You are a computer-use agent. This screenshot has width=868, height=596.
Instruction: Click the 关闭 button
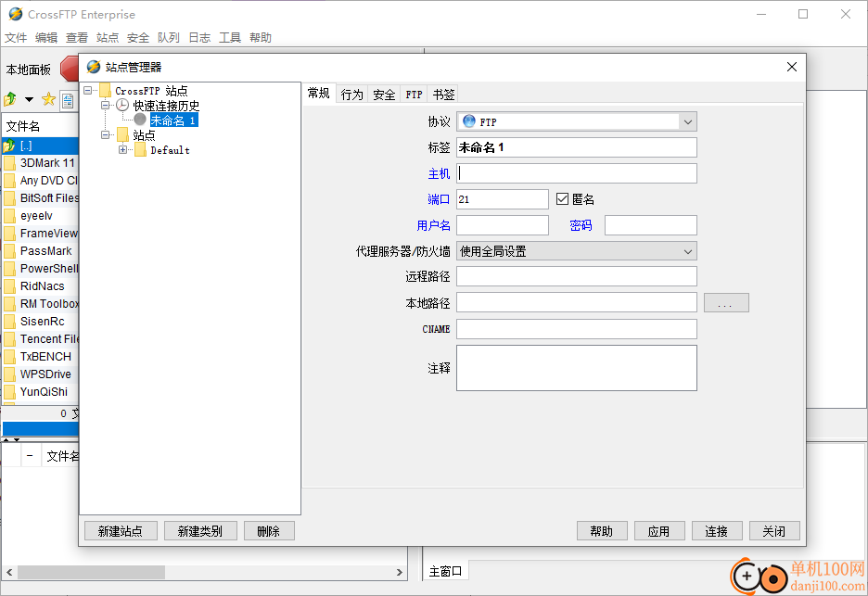[774, 531]
